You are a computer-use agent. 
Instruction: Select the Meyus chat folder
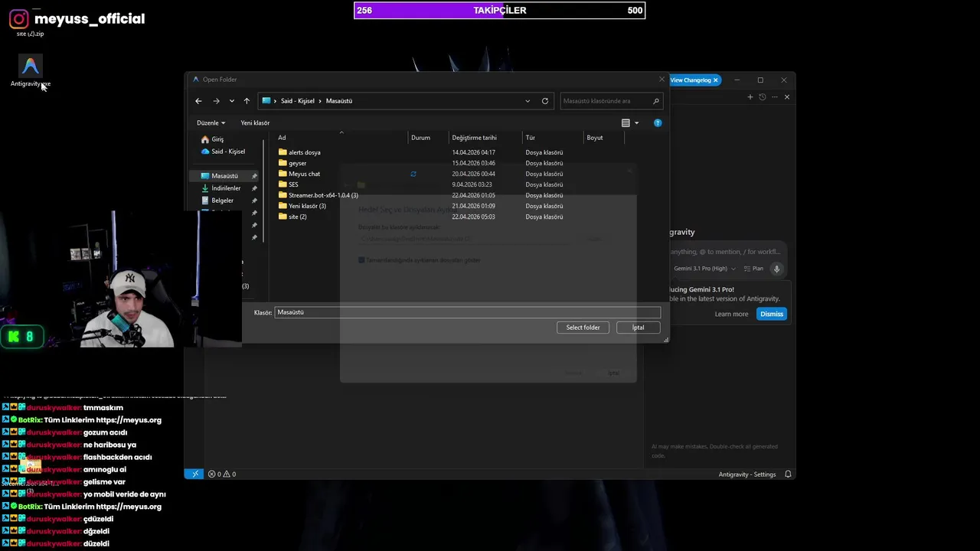point(304,174)
